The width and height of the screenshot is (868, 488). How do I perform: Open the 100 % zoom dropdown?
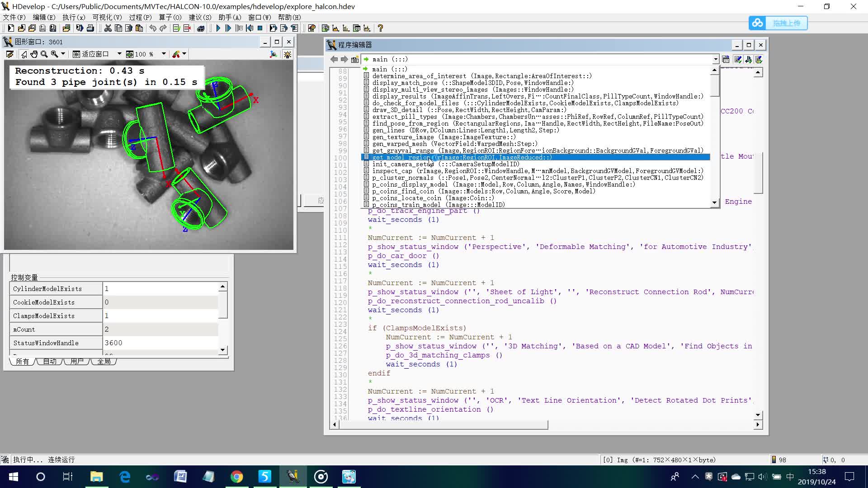[164, 54]
